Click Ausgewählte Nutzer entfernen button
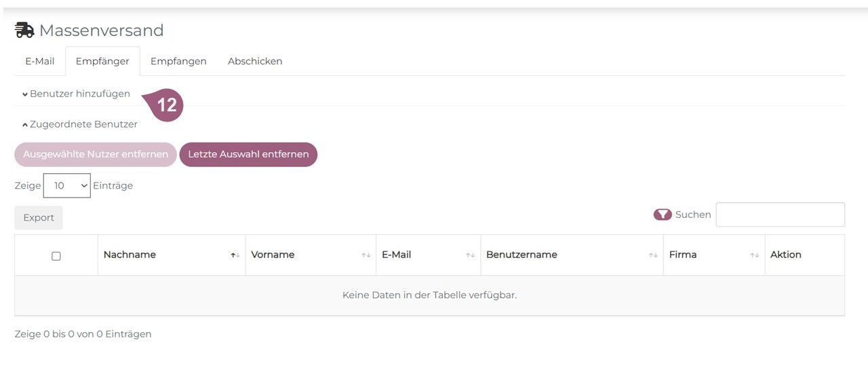 click(x=96, y=154)
